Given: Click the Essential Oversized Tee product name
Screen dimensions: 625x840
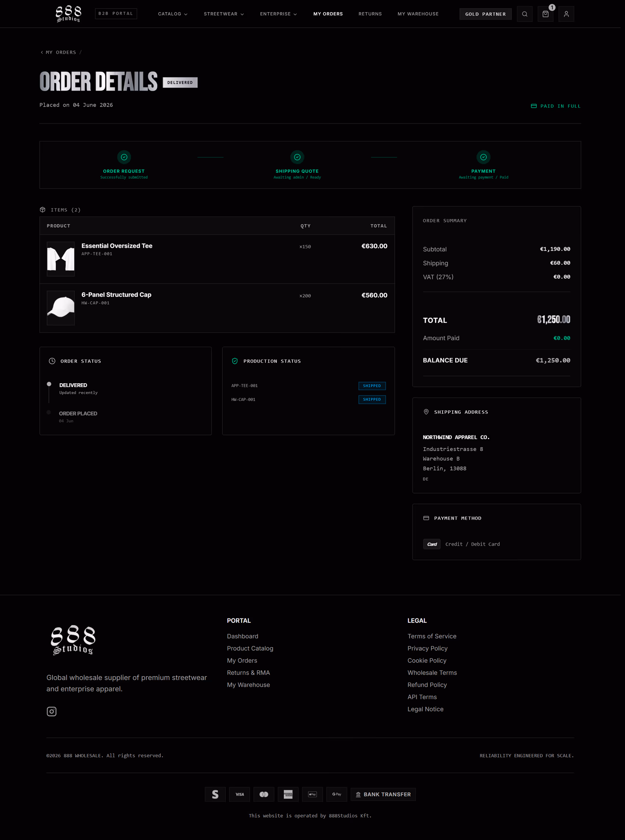Looking at the screenshot, I should (x=117, y=246).
